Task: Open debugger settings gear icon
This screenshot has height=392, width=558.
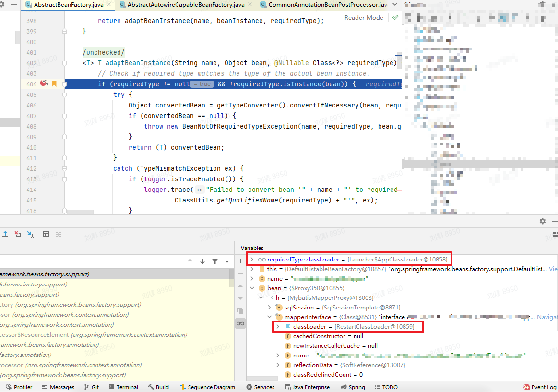Action: 542,221
